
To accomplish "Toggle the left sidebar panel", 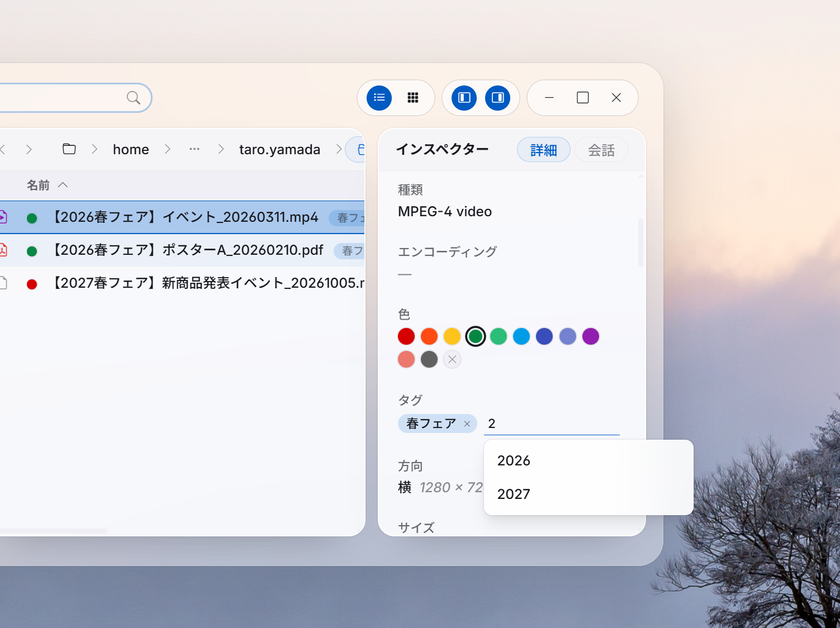I will pyautogui.click(x=464, y=98).
